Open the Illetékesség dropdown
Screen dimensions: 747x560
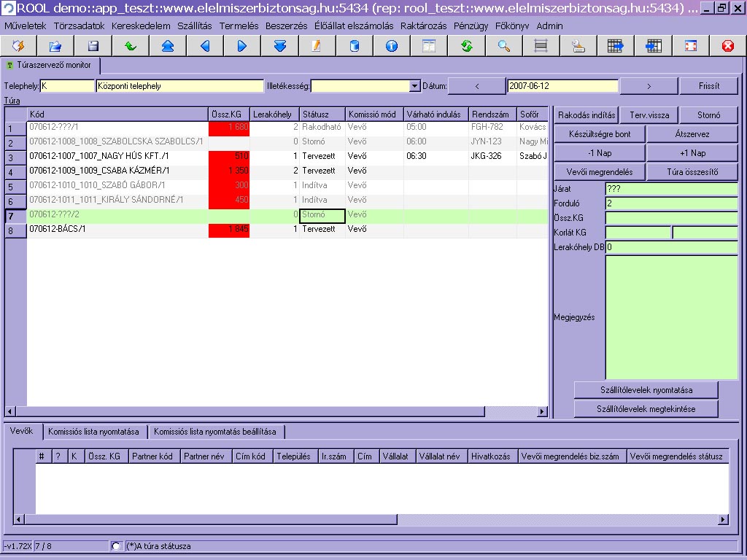coord(415,86)
